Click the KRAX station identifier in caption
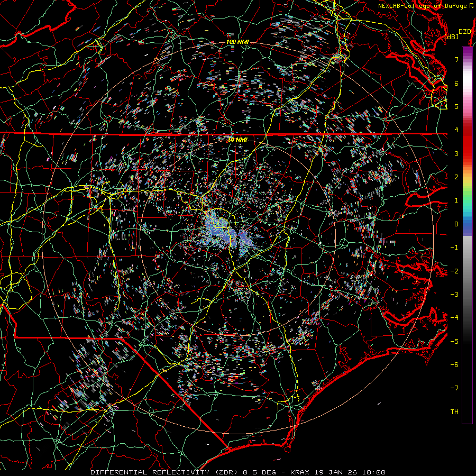The width and height of the screenshot is (476, 476). (300, 472)
